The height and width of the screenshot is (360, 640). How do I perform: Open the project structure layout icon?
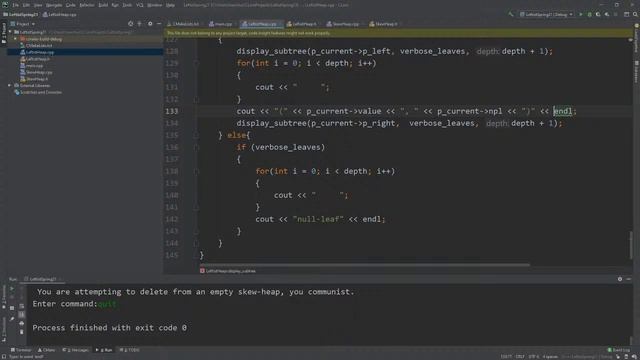click(x=627, y=14)
